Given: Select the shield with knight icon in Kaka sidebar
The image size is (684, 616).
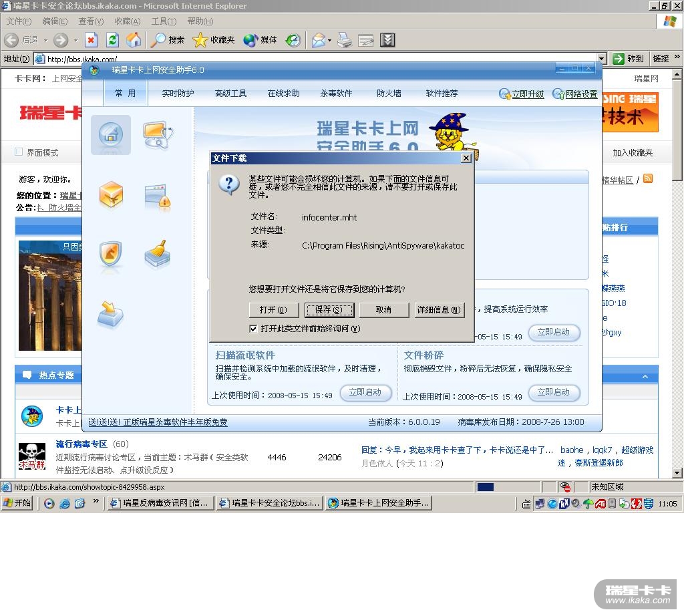Looking at the screenshot, I should pos(110,254).
